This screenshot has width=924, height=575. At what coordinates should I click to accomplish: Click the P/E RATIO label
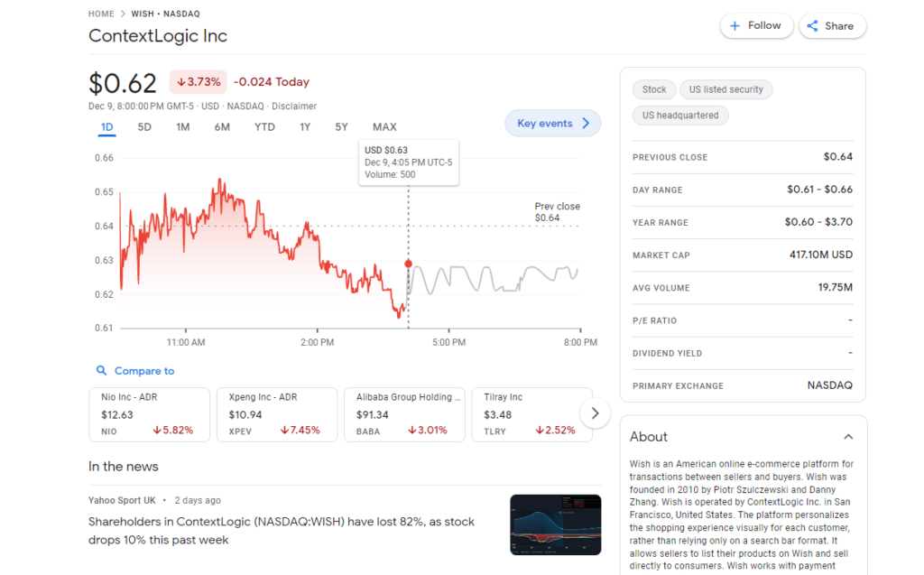tap(655, 320)
